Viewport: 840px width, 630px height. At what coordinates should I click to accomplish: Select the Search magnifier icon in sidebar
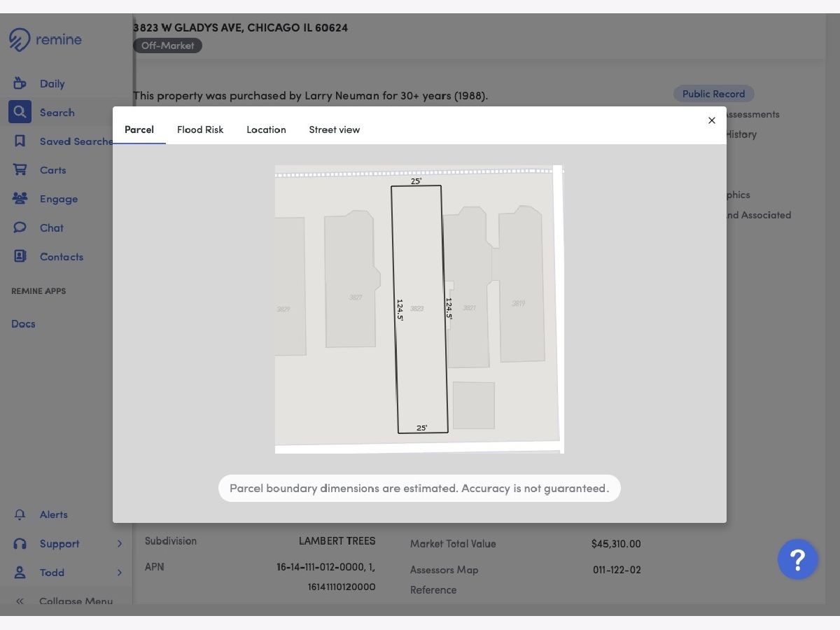click(x=20, y=112)
